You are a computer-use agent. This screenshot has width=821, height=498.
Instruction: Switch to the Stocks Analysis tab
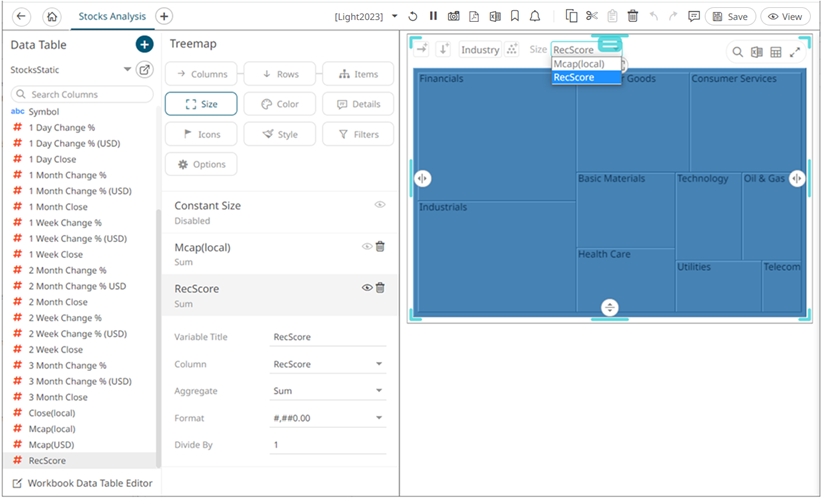click(111, 16)
